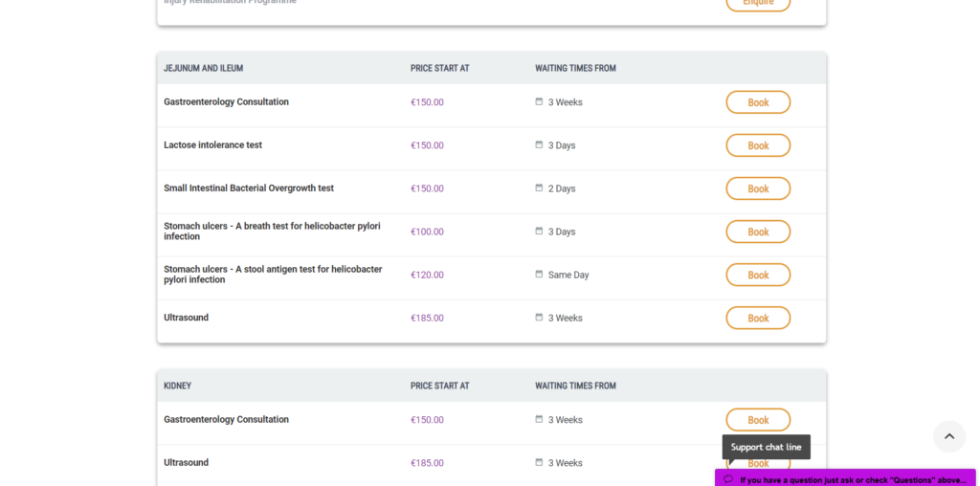
Task: Click €150.00 price for Lactose intolerance test
Action: (427, 145)
